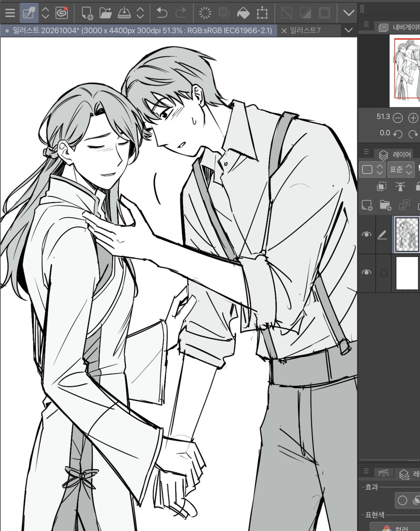Screen dimensions: 420x531
Task: Open a file with the folder icon
Action: (x=105, y=13)
